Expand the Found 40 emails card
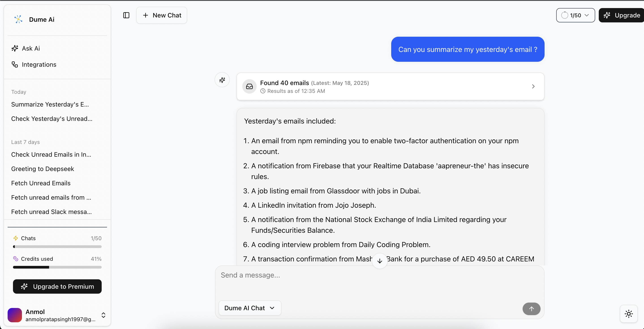644x329 pixels. [533, 86]
